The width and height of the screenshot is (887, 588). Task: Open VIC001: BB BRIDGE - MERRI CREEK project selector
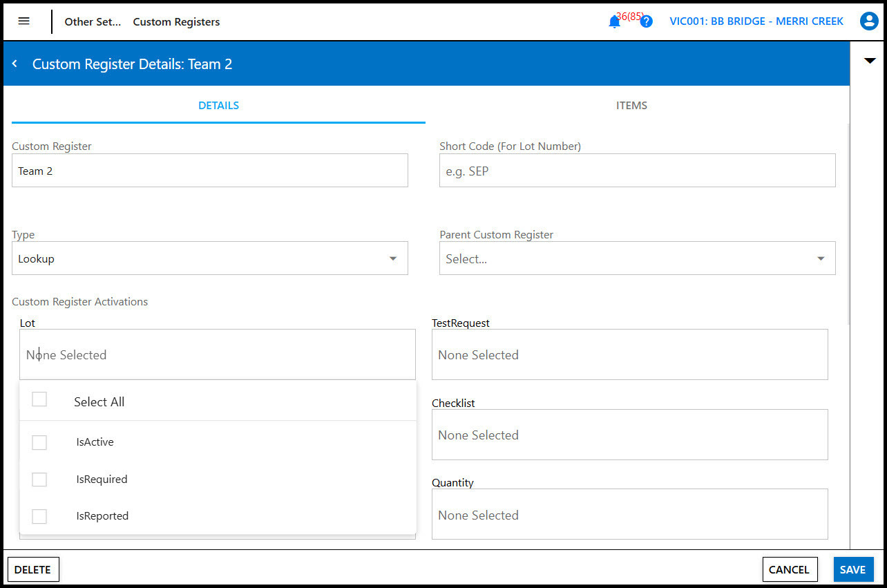pos(756,21)
